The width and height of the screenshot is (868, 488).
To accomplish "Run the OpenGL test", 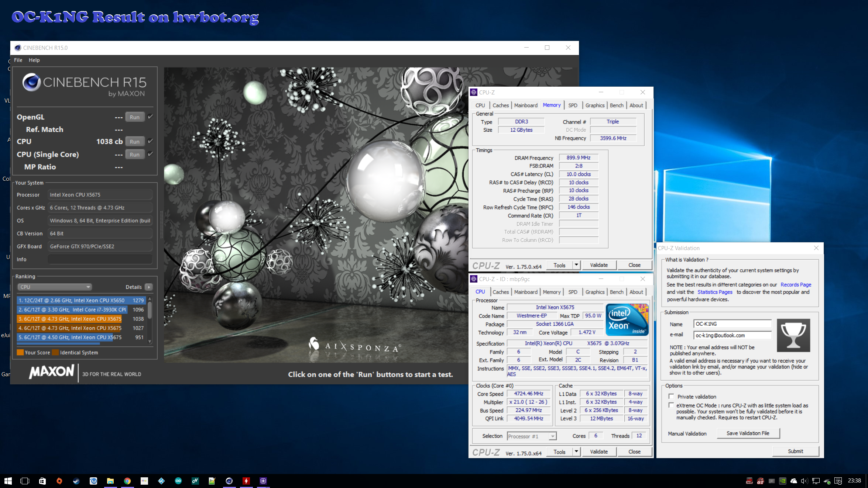I will click(135, 117).
